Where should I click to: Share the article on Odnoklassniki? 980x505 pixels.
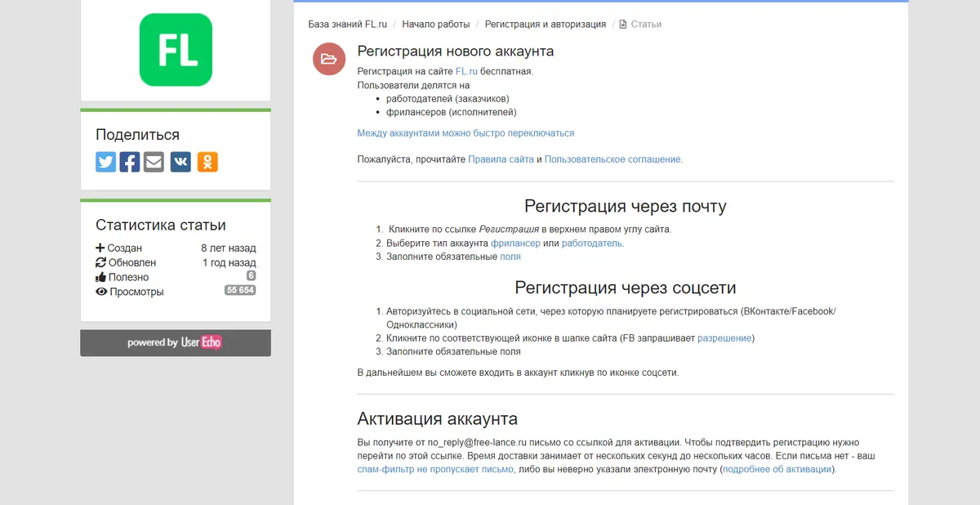pyautogui.click(x=207, y=162)
